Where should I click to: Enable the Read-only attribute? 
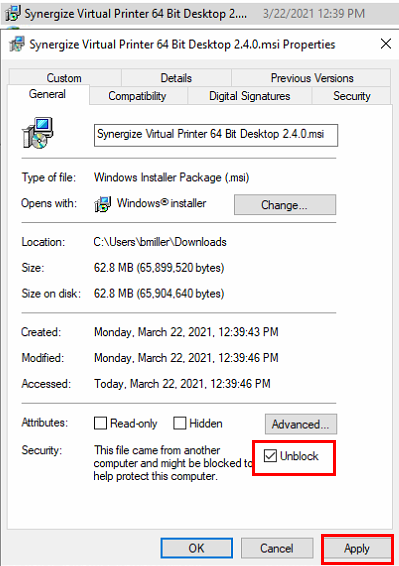100,423
